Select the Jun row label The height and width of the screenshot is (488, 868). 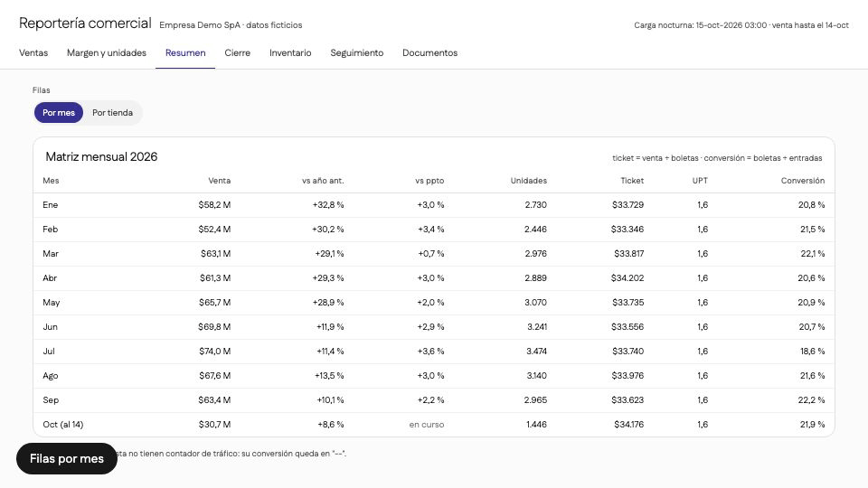tap(50, 326)
